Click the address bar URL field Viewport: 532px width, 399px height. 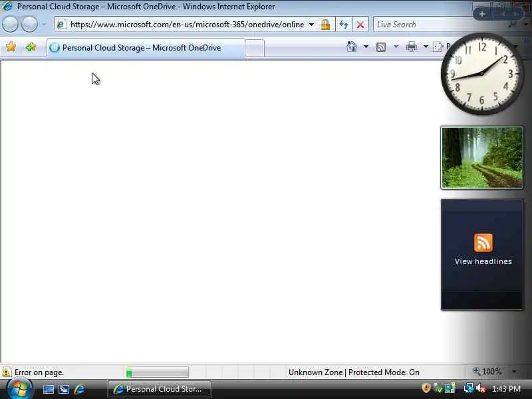click(188, 25)
